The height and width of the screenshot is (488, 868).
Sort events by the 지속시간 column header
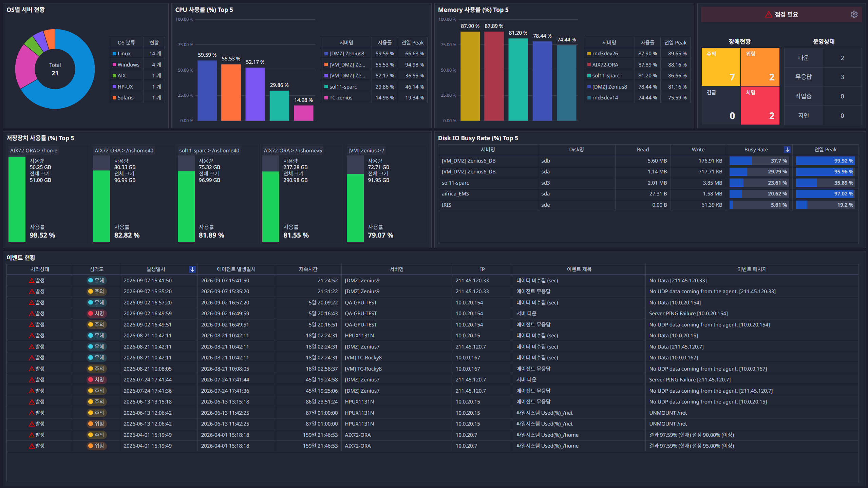pos(308,269)
